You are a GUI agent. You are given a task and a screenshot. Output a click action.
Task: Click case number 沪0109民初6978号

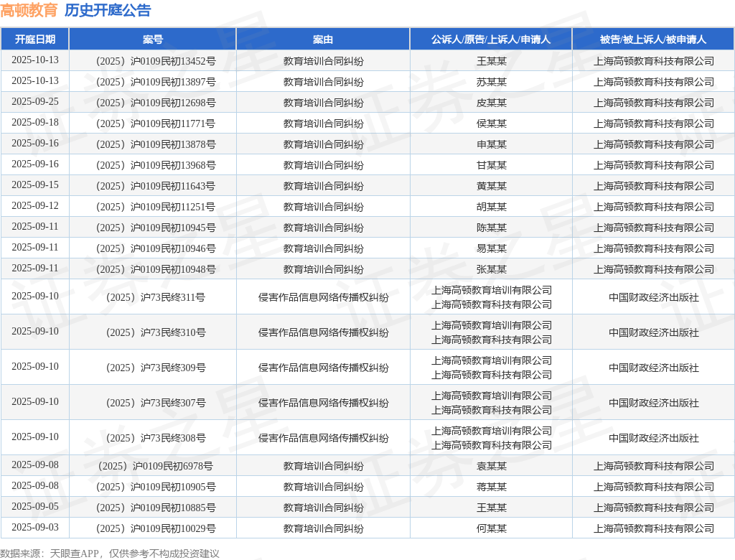pos(172,466)
